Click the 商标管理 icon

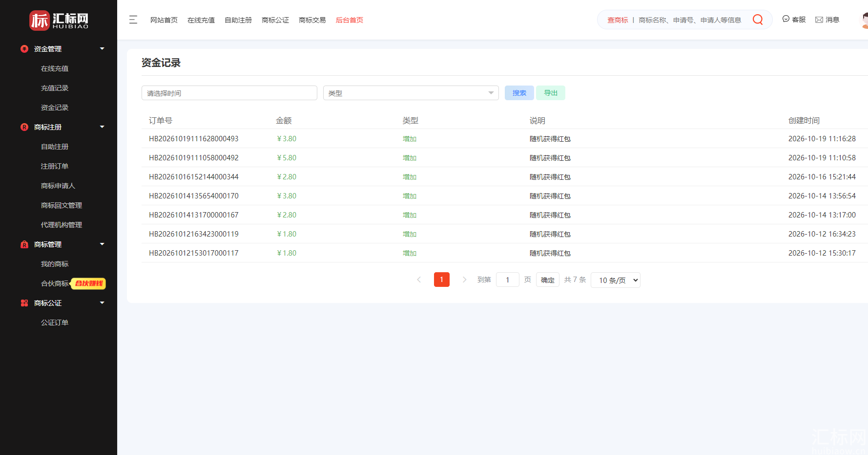[x=24, y=244]
